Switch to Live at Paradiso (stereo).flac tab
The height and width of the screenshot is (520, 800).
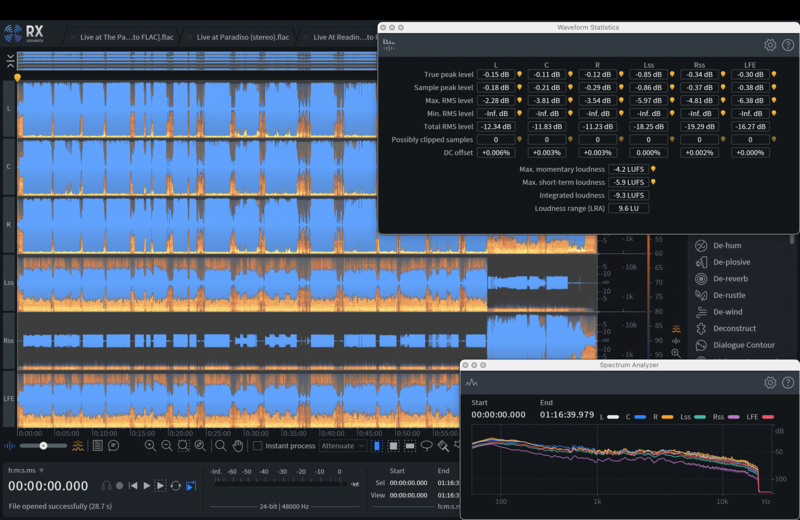click(x=242, y=37)
